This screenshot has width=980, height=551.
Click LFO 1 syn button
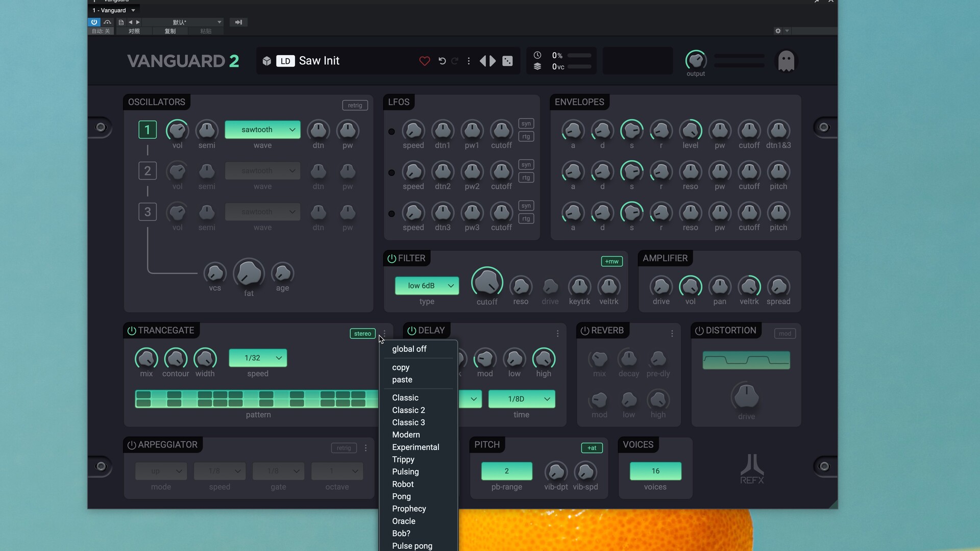point(526,123)
